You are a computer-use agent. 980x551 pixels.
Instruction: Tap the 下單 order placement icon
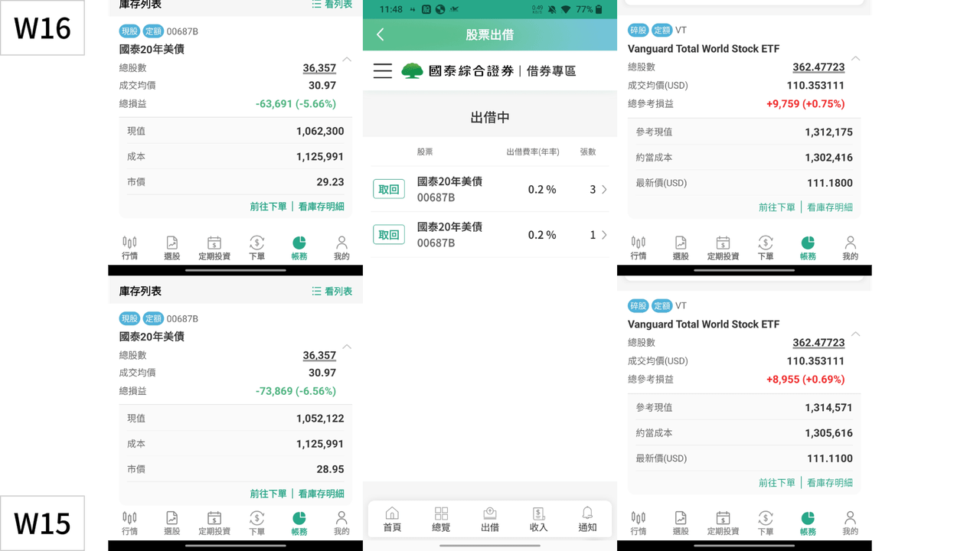click(x=257, y=246)
